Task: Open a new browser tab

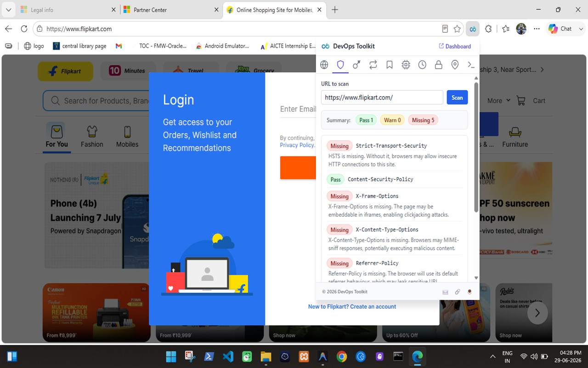Action: pos(335,10)
